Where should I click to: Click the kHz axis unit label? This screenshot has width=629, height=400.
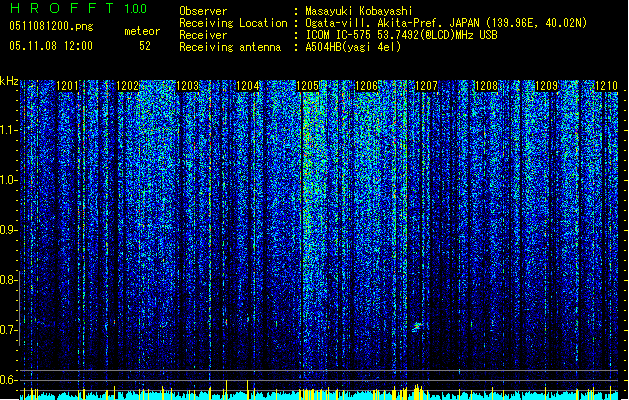point(9,81)
